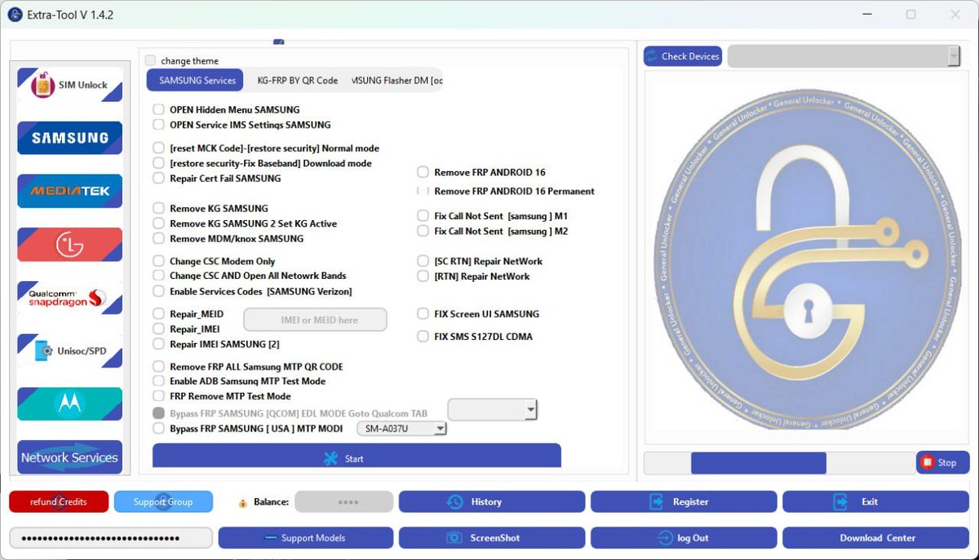This screenshot has height=560, width=979.
Task: Click the Extra-Tool app icon in title bar
Action: point(15,15)
